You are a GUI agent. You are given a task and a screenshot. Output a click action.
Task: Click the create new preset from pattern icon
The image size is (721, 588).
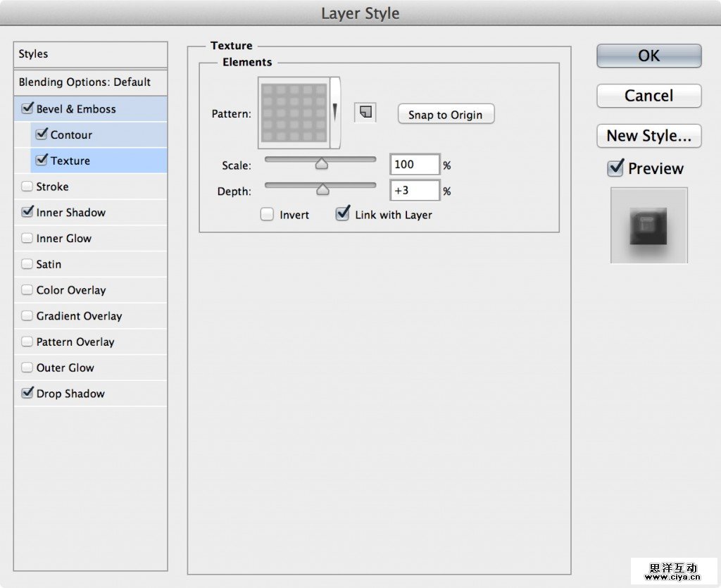365,112
